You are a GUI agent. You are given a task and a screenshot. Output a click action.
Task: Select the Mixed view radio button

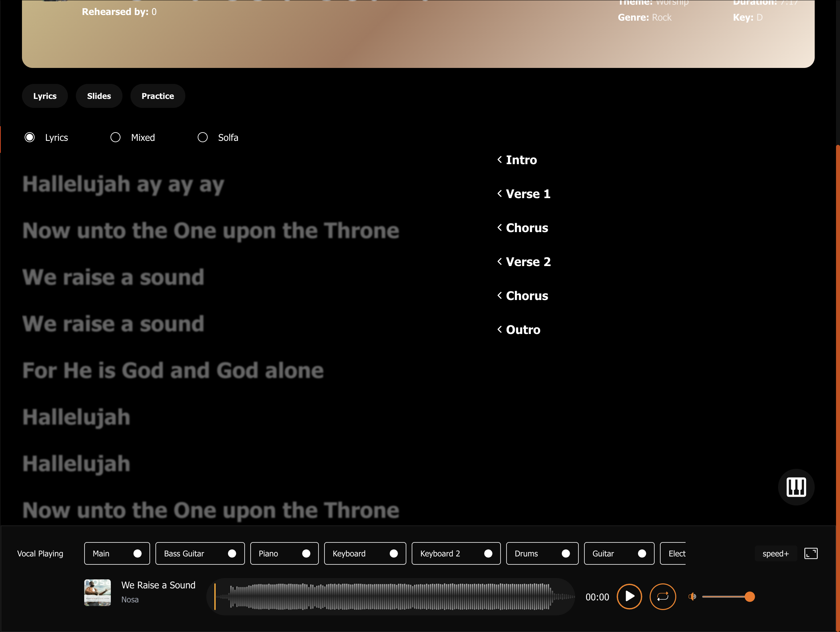pos(115,137)
